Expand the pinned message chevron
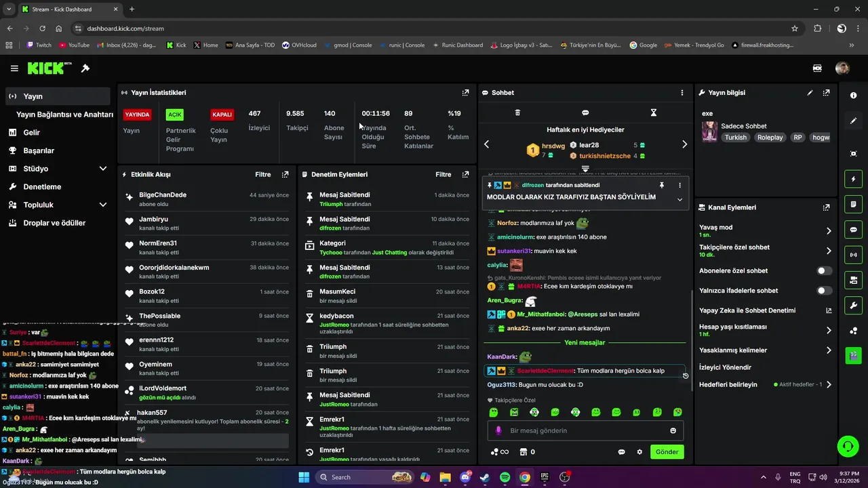 pos(679,199)
